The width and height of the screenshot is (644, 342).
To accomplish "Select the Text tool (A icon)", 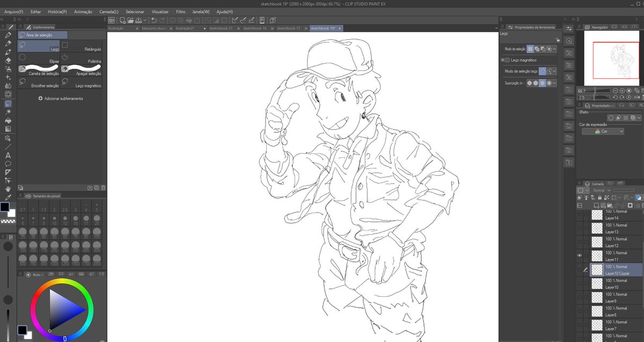I will pos(8,155).
